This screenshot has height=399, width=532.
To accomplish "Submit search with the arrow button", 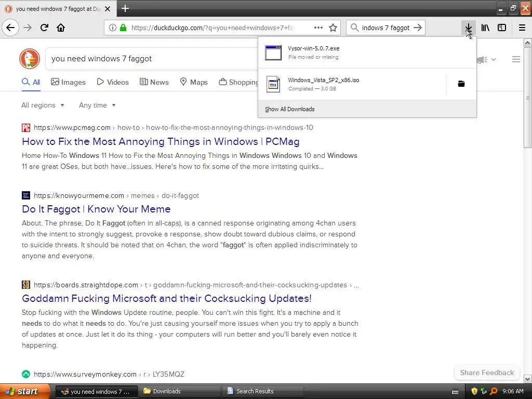I will pyautogui.click(x=418, y=28).
